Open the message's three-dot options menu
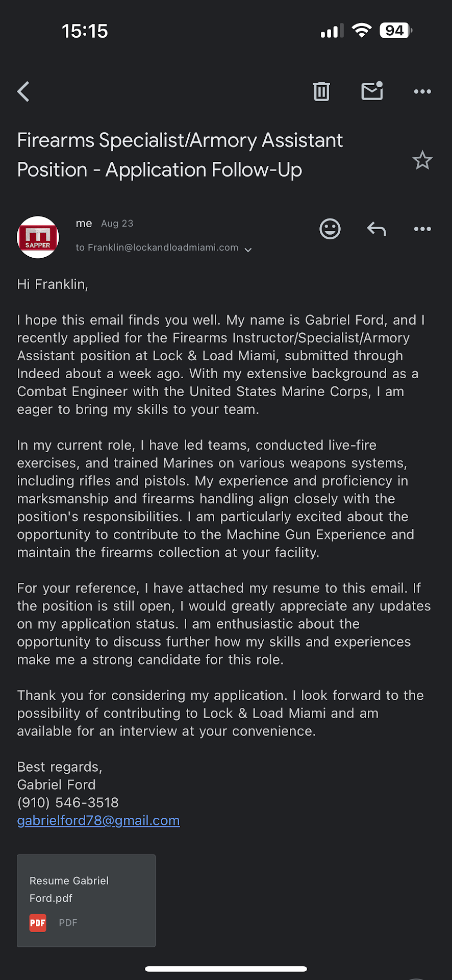This screenshot has width=452, height=980. tap(422, 229)
